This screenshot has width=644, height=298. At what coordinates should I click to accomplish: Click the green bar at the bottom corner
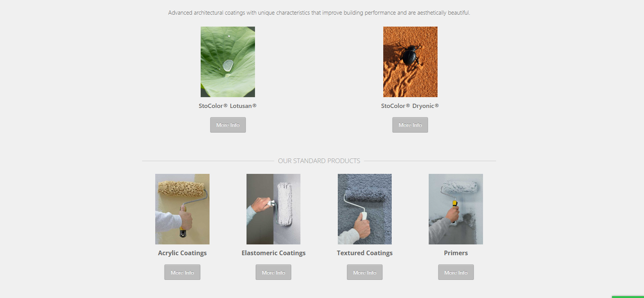[x=628, y=297]
